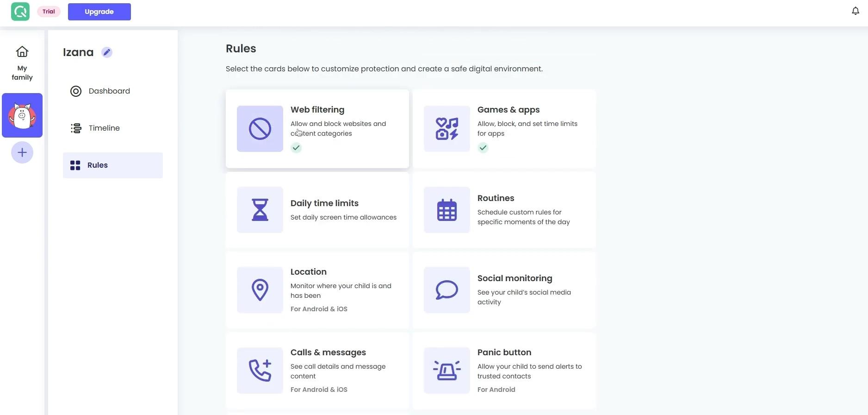868x415 pixels.
Task: Edit Izana's name with pencil icon
Action: pyautogui.click(x=107, y=52)
